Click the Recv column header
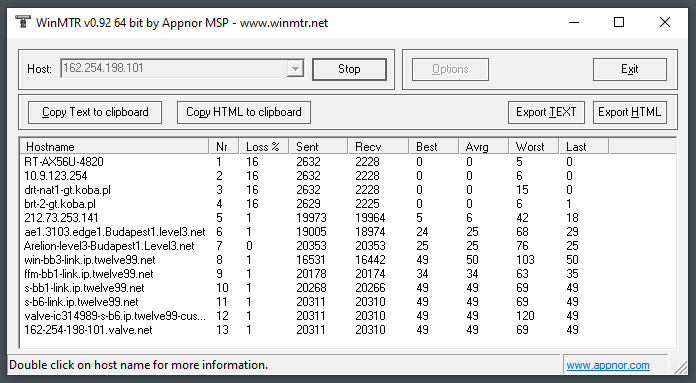This screenshot has height=383, width=696. pos(378,146)
